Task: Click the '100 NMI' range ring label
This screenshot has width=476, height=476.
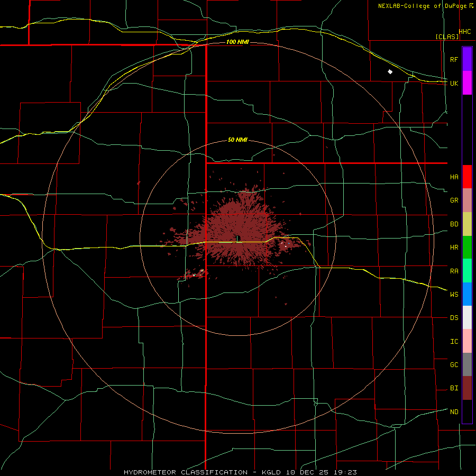Action: [237, 42]
